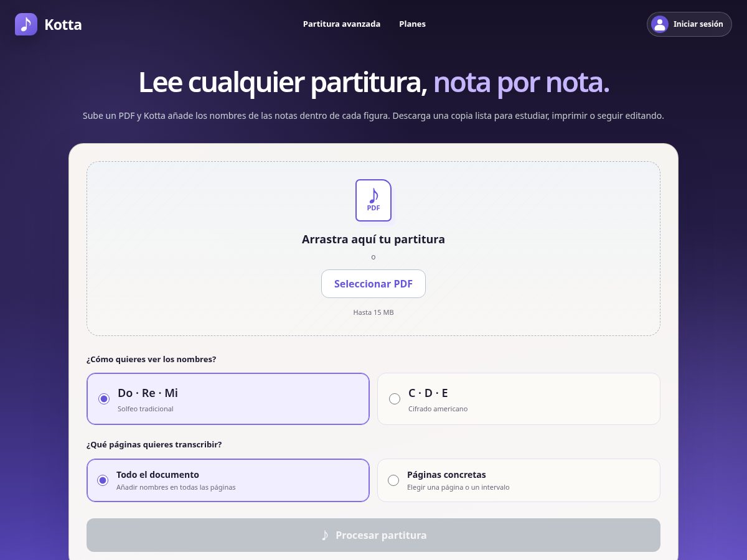Click the Procesar partitura button
747x560 pixels.
[x=374, y=535]
